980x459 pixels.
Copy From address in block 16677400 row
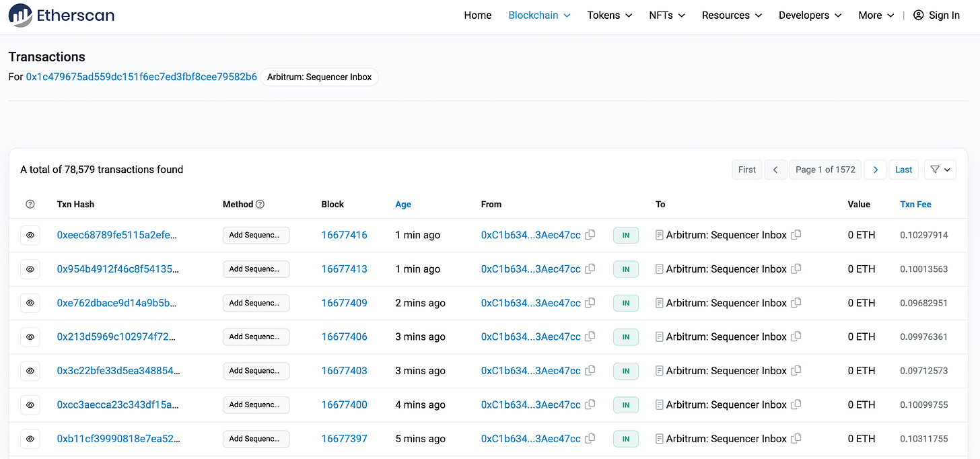pyautogui.click(x=590, y=404)
